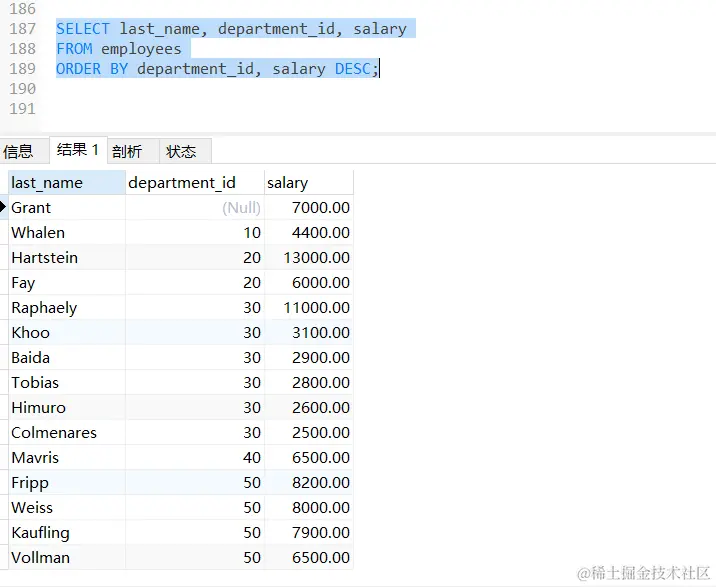Select the salary cell 2600.00
716x587 pixels.
coord(309,407)
